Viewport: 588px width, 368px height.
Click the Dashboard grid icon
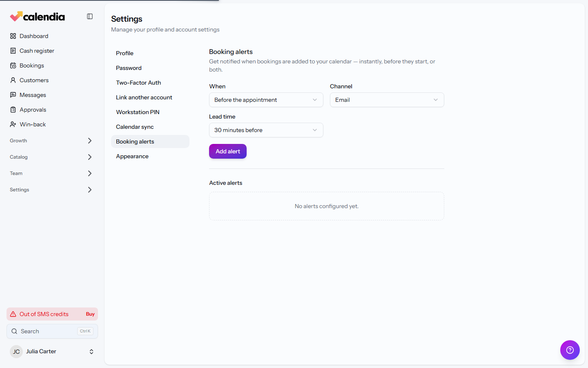click(x=13, y=36)
